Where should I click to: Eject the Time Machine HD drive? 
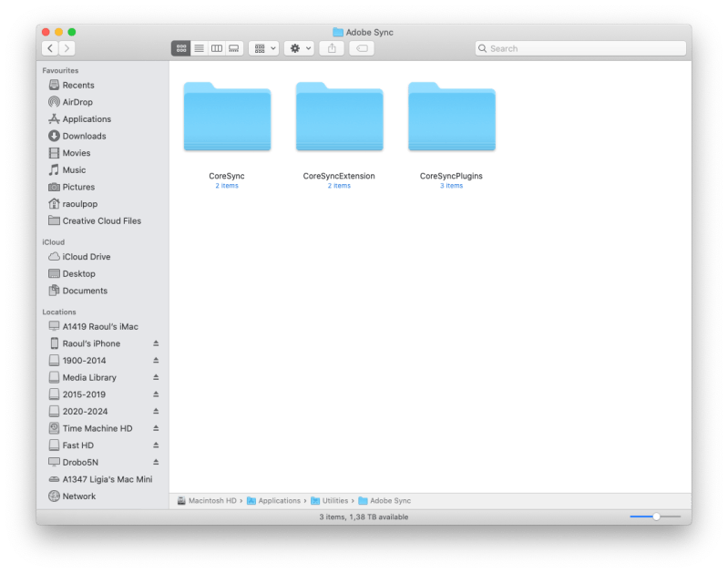(x=156, y=428)
